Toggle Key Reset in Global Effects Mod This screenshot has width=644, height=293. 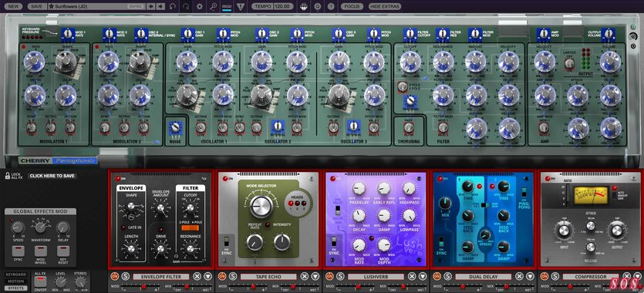point(62,251)
